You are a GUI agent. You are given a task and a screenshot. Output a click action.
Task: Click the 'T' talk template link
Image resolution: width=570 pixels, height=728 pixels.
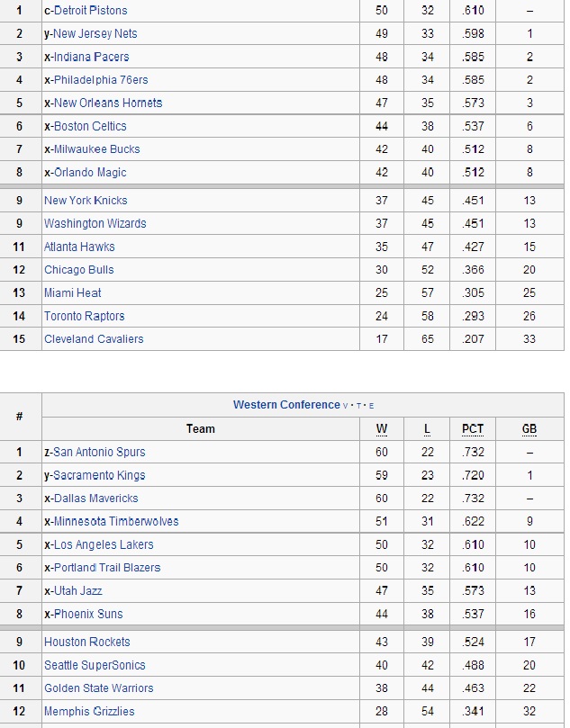(x=357, y=406)
